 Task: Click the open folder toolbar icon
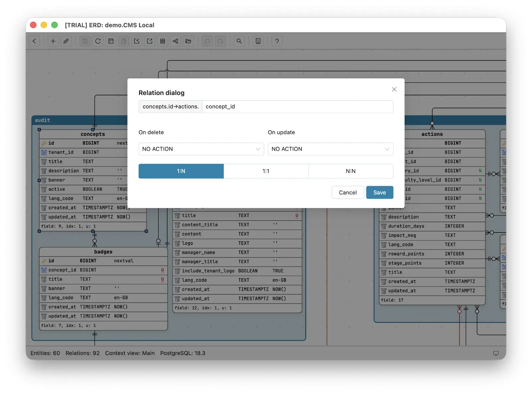[x=189, y=41]
